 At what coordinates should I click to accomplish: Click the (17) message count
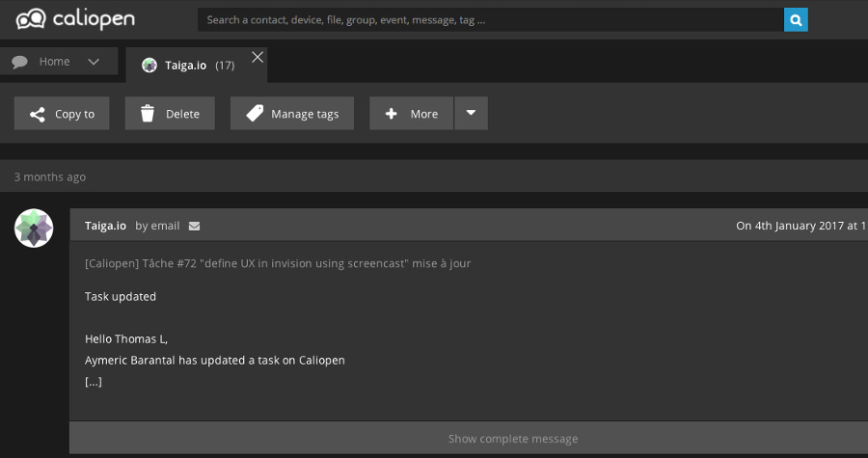[225, 66]
